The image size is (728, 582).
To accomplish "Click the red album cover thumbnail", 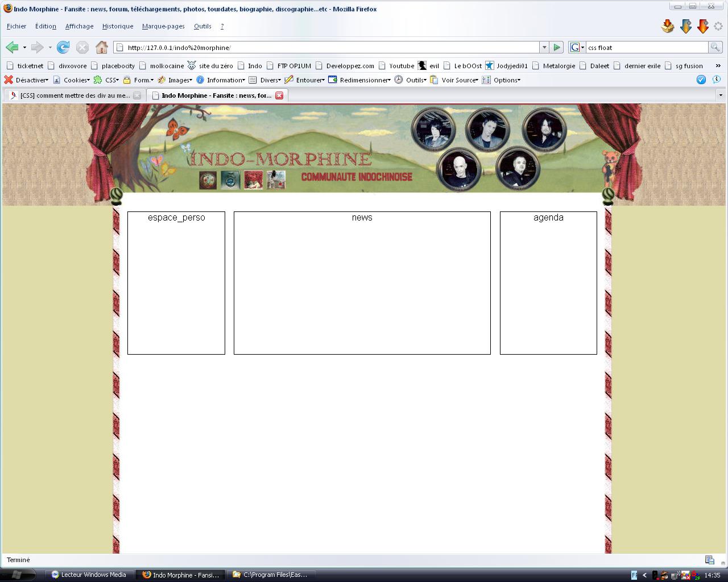I will [253, 180].
